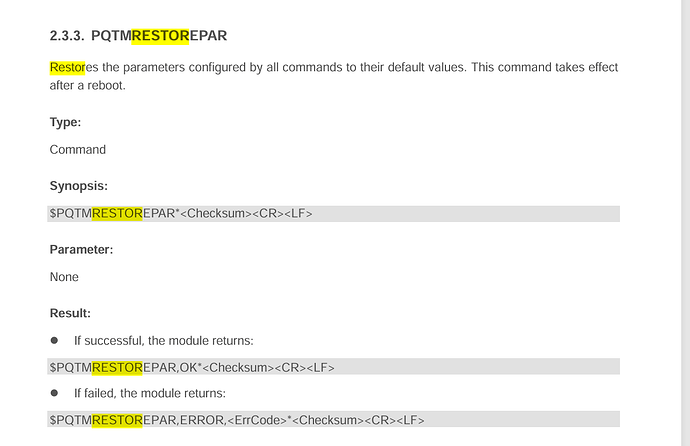Click the word "Command" under Type
Viewport: 690px width, 446px height.
pyautogui.click(x=78, y=150)
